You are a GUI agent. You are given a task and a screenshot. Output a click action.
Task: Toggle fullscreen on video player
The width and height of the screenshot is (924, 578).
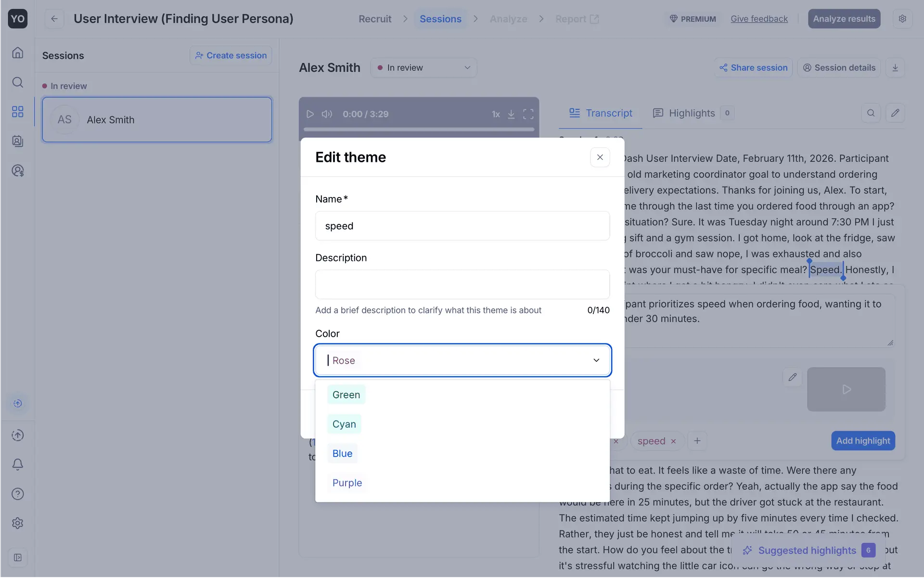[528, 114]
